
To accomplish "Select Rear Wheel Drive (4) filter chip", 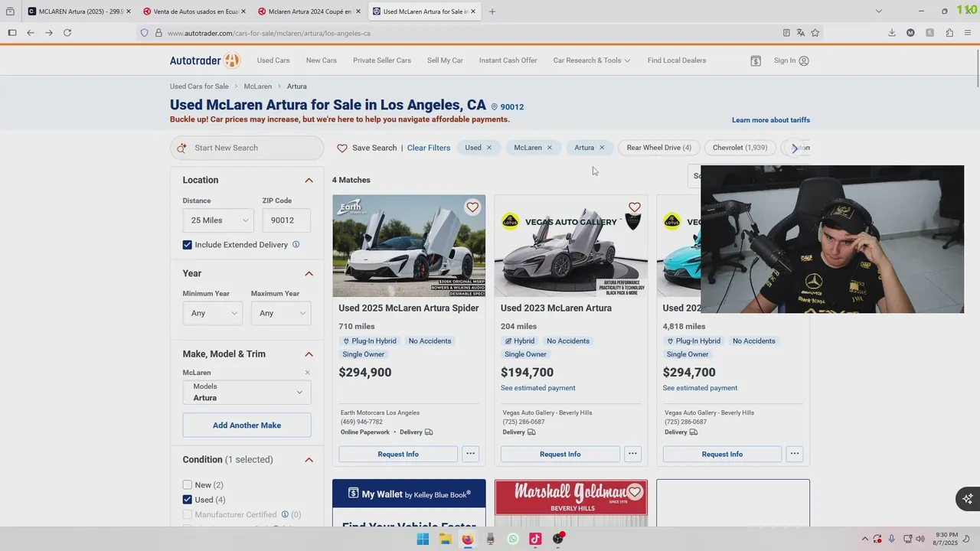I will coord(659,148).
